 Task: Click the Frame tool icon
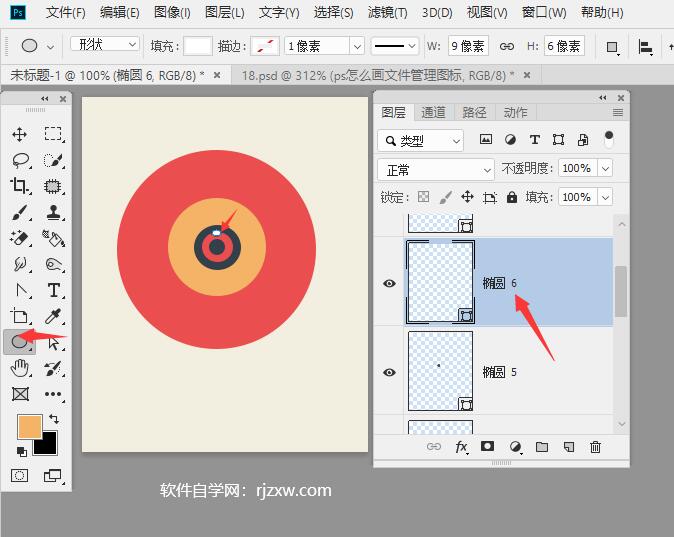pos(20,394)
